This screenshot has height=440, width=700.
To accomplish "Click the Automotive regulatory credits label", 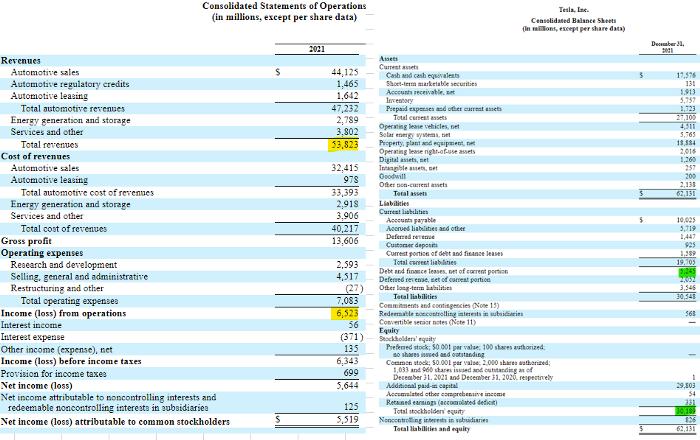I will pos(70,84).
